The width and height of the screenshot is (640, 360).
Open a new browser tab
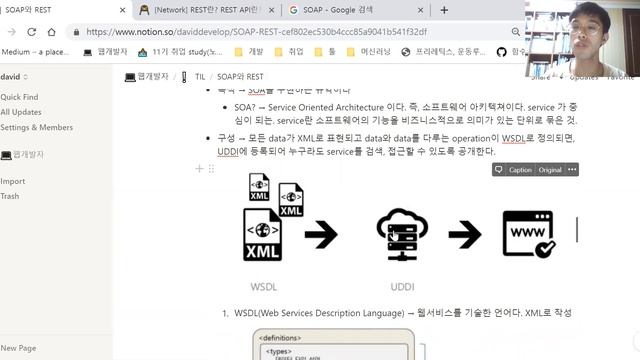(x=444, y=10)
